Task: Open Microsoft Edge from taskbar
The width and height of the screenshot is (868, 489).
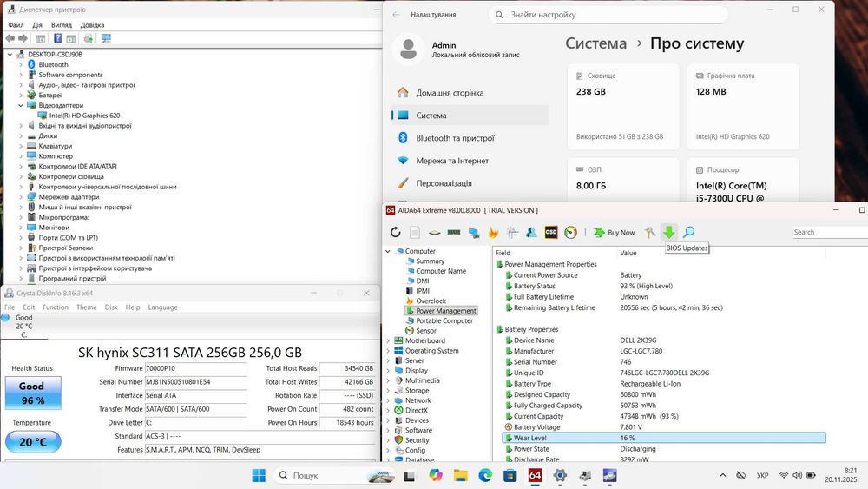Action: pyautogui.click(x=485, y=475)
